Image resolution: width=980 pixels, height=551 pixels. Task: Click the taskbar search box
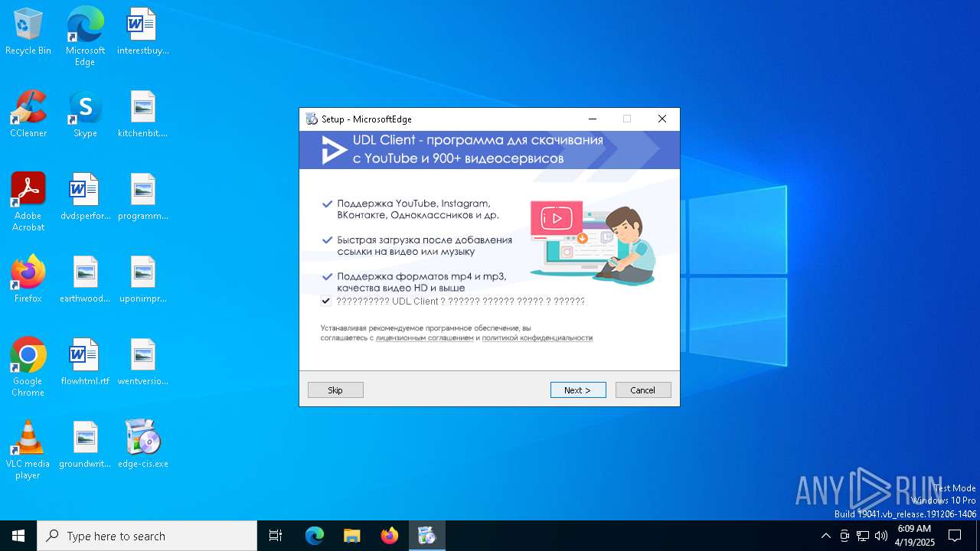click(147, 536)
